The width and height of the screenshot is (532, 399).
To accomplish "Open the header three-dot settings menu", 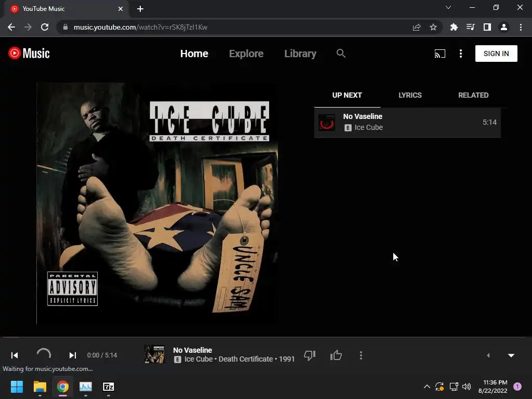I will pyautogui.click(x=460, y=54).
